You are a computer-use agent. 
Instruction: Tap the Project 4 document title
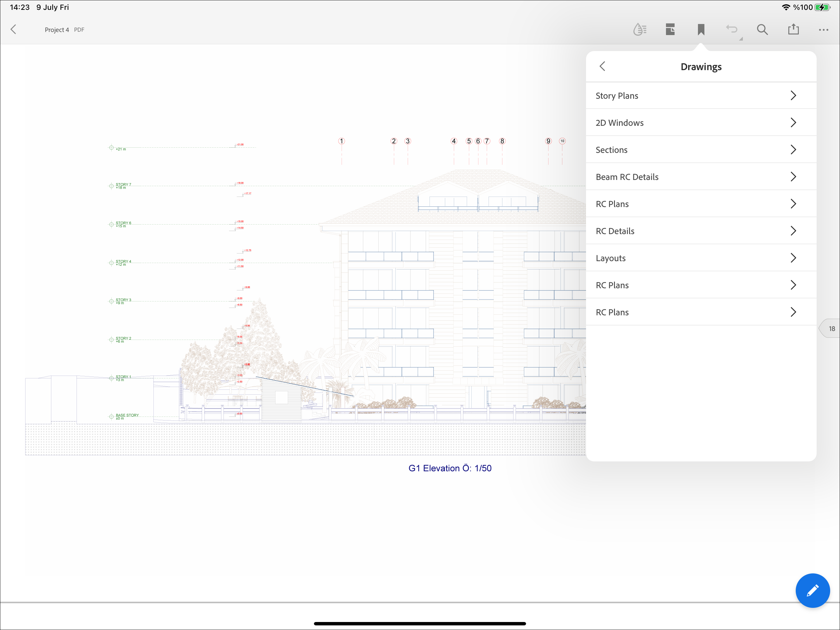pos(57,30)
